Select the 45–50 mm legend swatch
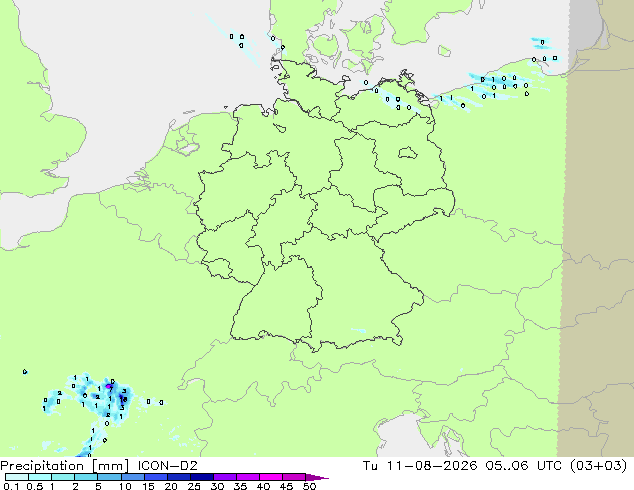634x490 pixels. click(x=294, y=477)
